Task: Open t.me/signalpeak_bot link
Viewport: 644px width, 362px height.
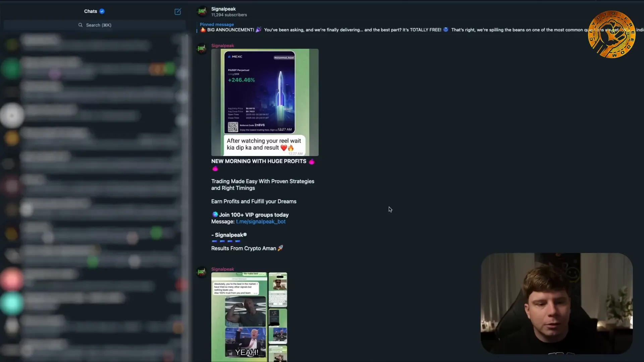Action: [x=261, y=222]
